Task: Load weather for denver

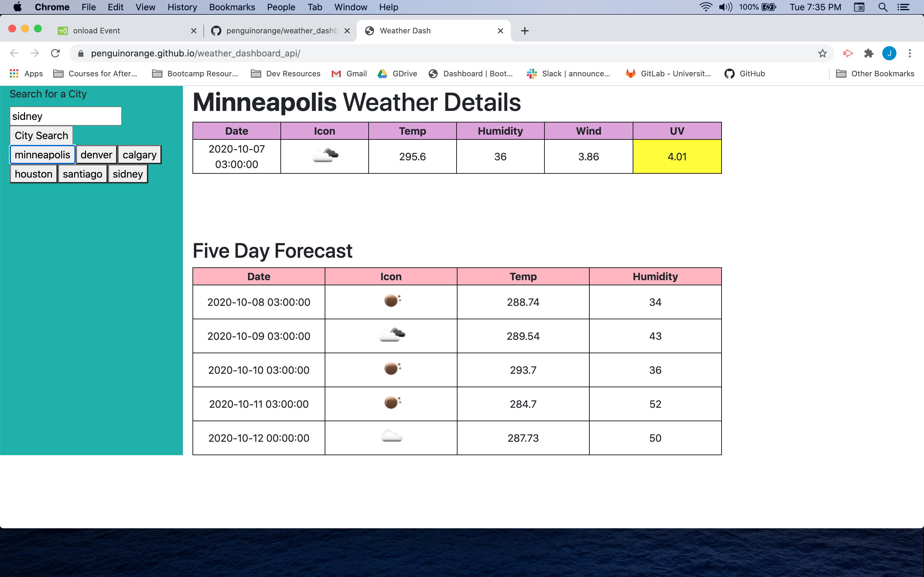Action: (x=96, y=155)
